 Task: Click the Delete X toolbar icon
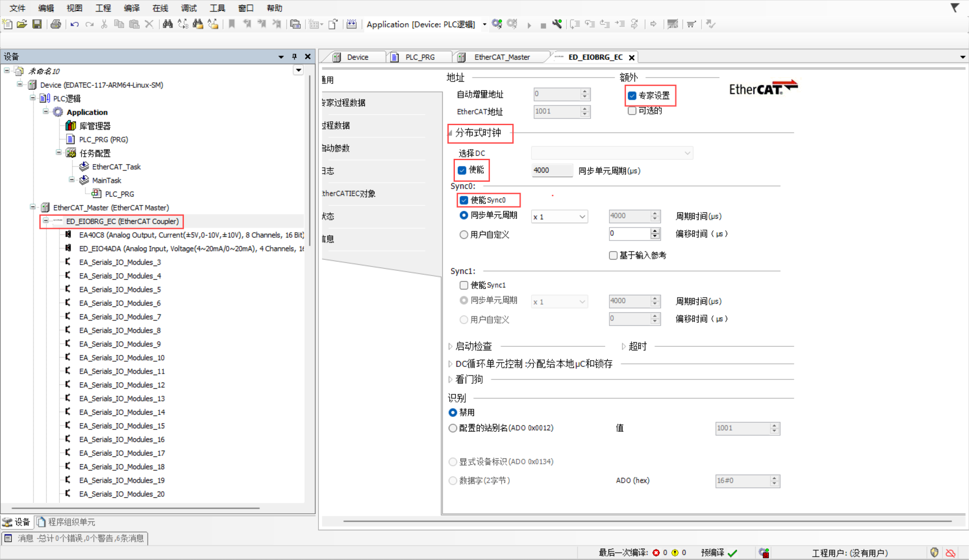tap(149, 24)
